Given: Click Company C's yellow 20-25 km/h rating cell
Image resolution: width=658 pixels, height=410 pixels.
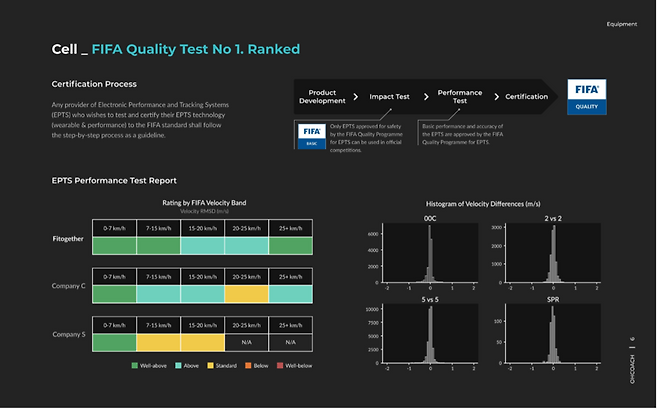Looking at the screenshot, I should tap(246, 294).
